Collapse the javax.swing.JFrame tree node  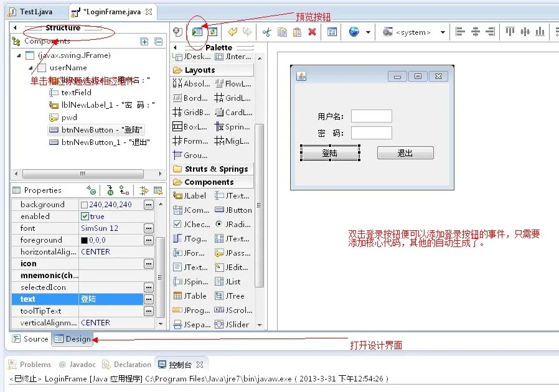[19, 55]
